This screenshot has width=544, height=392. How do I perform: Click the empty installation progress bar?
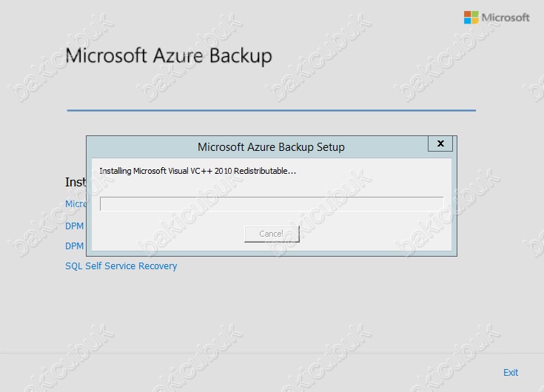click(272, 204)
